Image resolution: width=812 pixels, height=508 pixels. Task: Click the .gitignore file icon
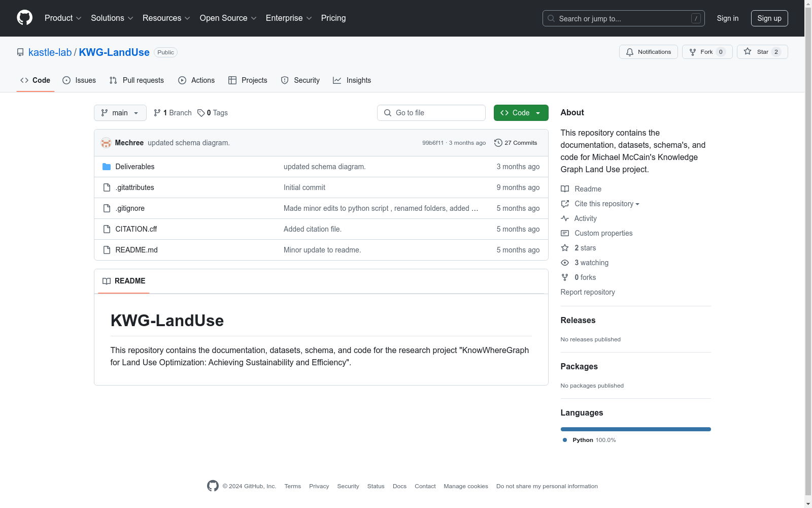[107, 208]
